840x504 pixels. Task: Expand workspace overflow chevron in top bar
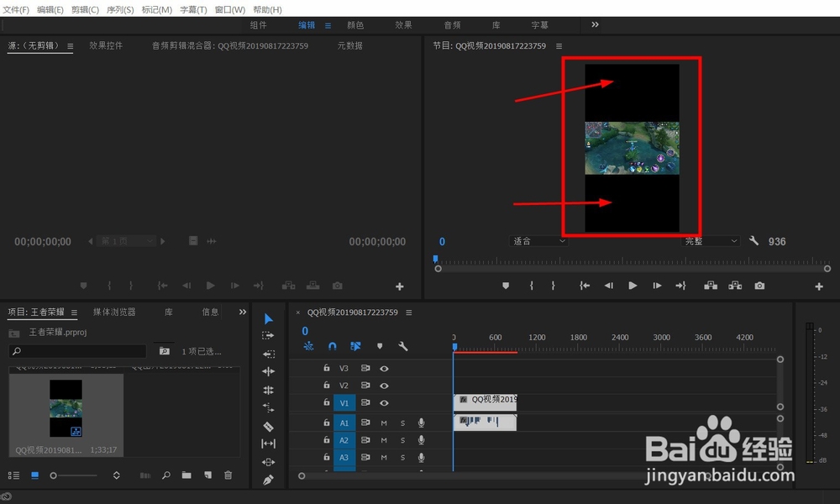(x=595, y=24)
